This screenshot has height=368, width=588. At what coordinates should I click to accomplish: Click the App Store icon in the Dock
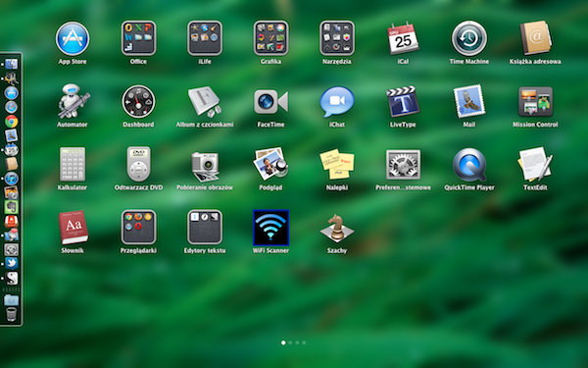11,93
